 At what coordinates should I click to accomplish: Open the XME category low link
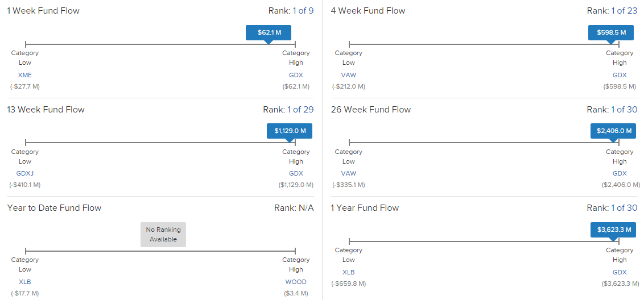[x=24, y=75]
